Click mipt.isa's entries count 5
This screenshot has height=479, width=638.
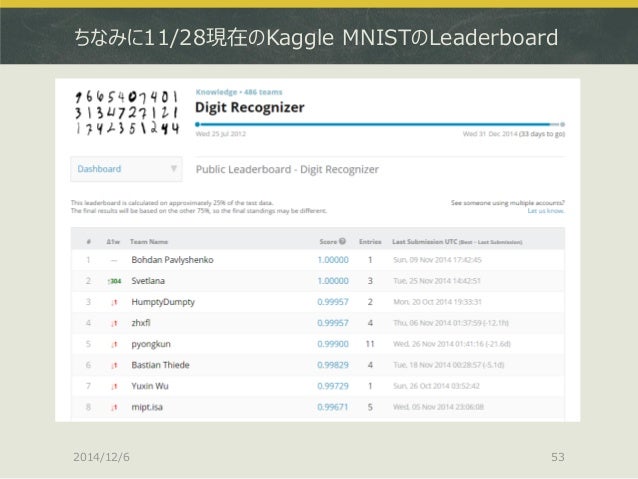point(370,407)
